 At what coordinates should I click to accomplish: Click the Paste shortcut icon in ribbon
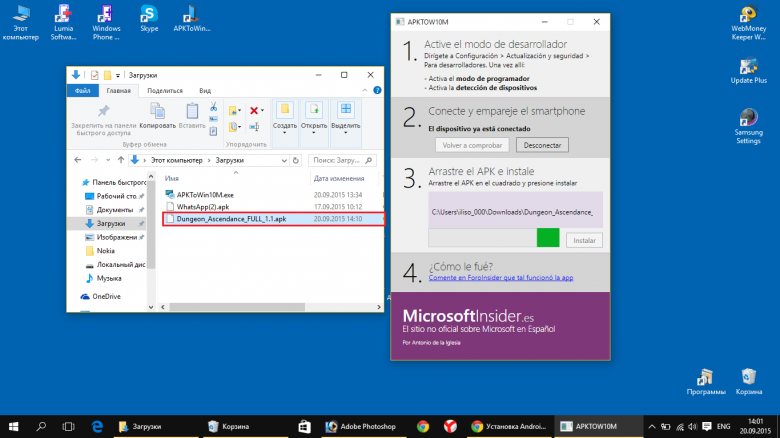(213, 131)
